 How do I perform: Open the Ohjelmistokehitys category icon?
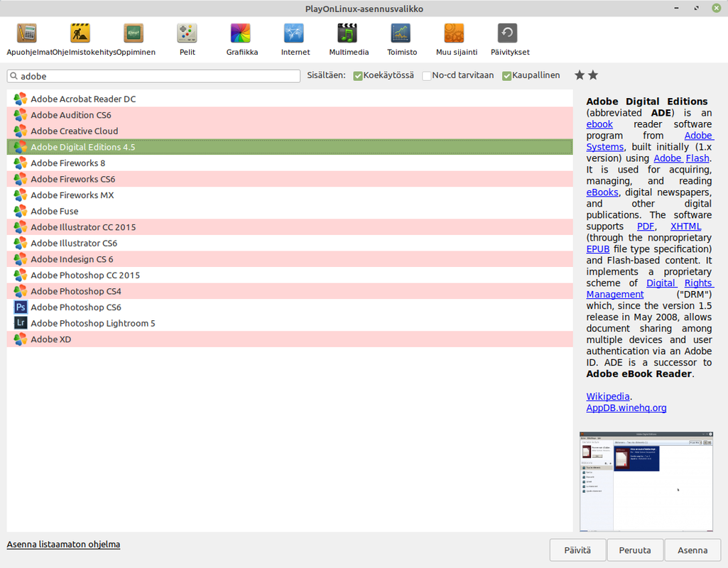click(80, 33)
